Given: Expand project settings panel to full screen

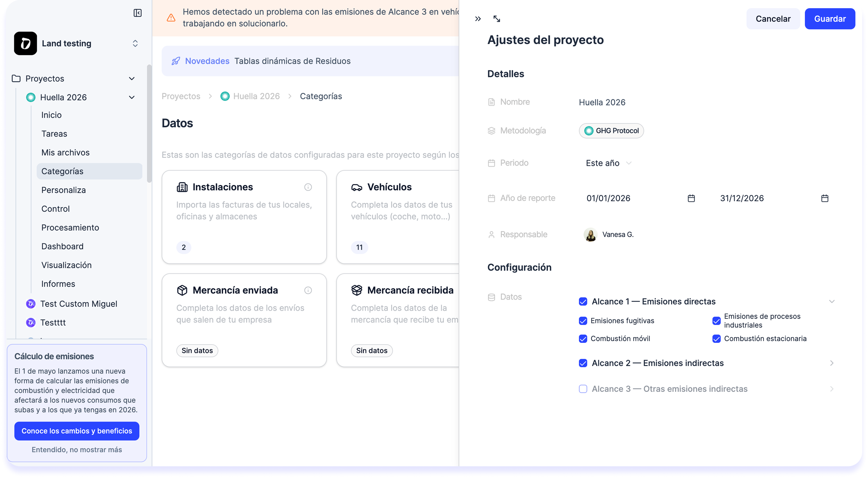Looking at the screenshot, I should (x=497, y=19).
